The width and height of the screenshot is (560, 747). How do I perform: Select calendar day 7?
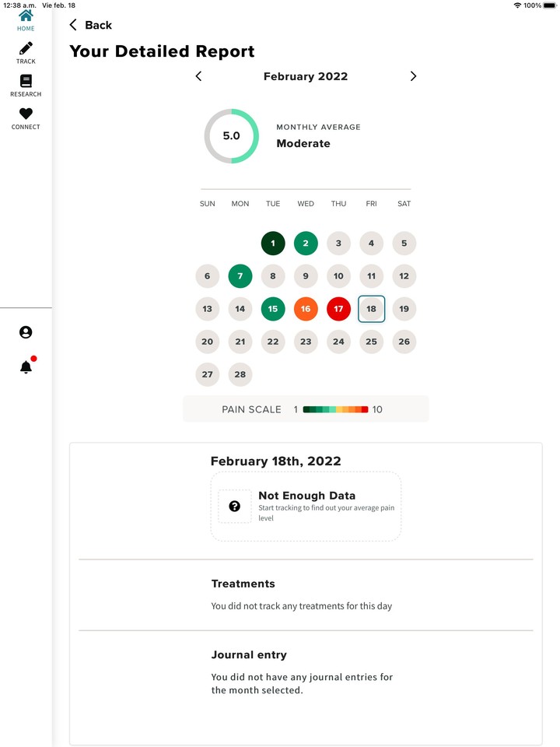[240, 276]
